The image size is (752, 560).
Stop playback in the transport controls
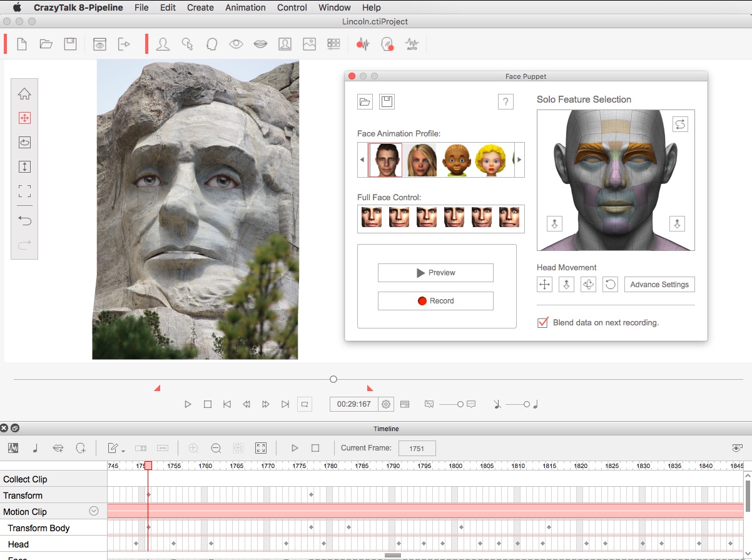208,404
